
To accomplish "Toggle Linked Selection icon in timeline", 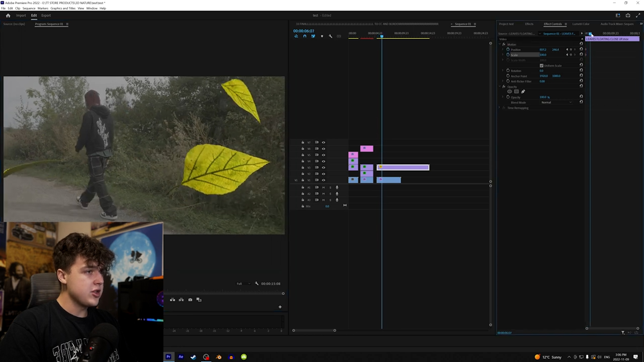I will tap(313, 36).
